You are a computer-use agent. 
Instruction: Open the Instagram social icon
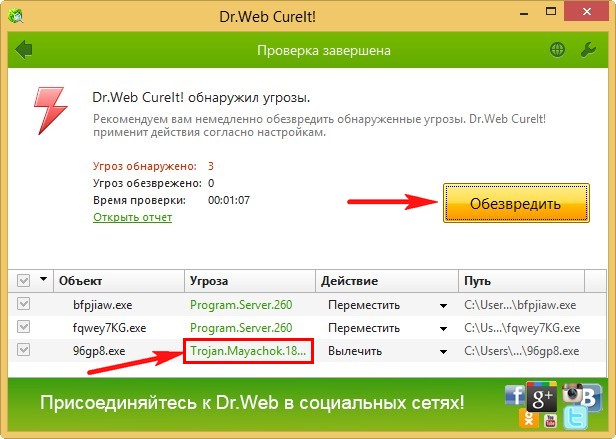tap(572, 393)
